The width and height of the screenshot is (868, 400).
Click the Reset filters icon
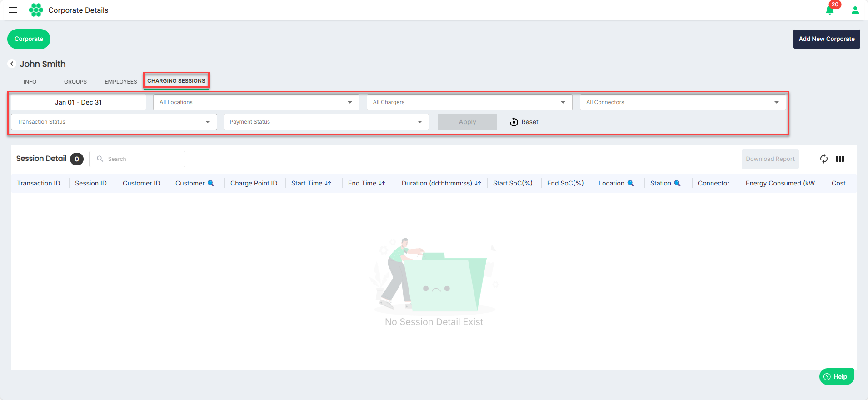coord(514,122)
